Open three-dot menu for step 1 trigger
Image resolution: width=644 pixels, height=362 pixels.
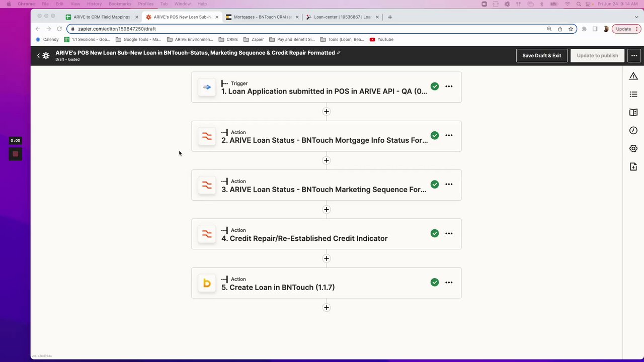click(449, 86)
